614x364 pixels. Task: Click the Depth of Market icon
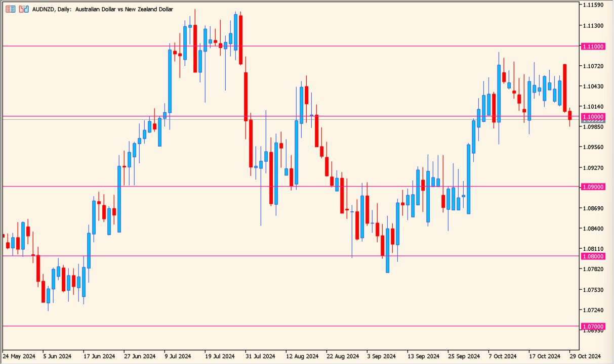[x=23, y=9]
